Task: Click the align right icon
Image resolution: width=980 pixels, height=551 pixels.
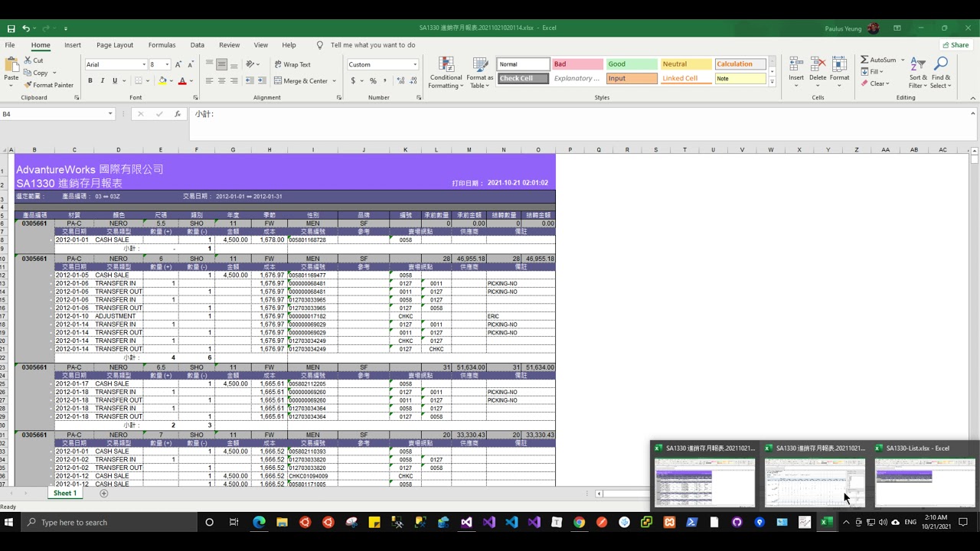Action: pyautogui.click(x=234, y=80)
